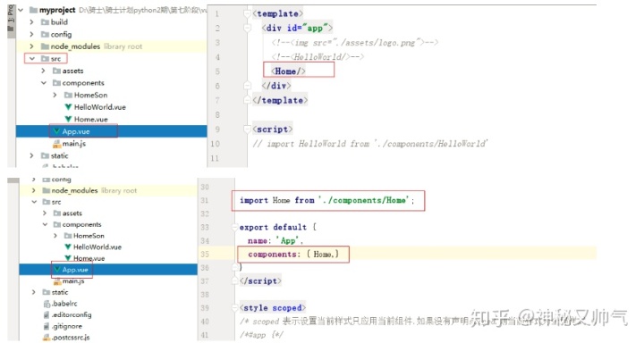Click the static folder icon in upper tree
Viewport: 644px width, 343px height.
coord(45,155)
